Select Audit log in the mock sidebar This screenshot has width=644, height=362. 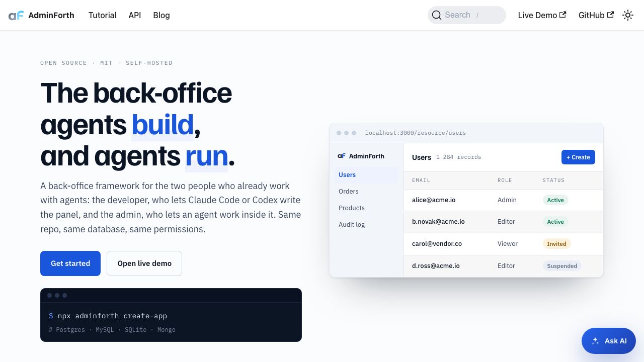366,225
